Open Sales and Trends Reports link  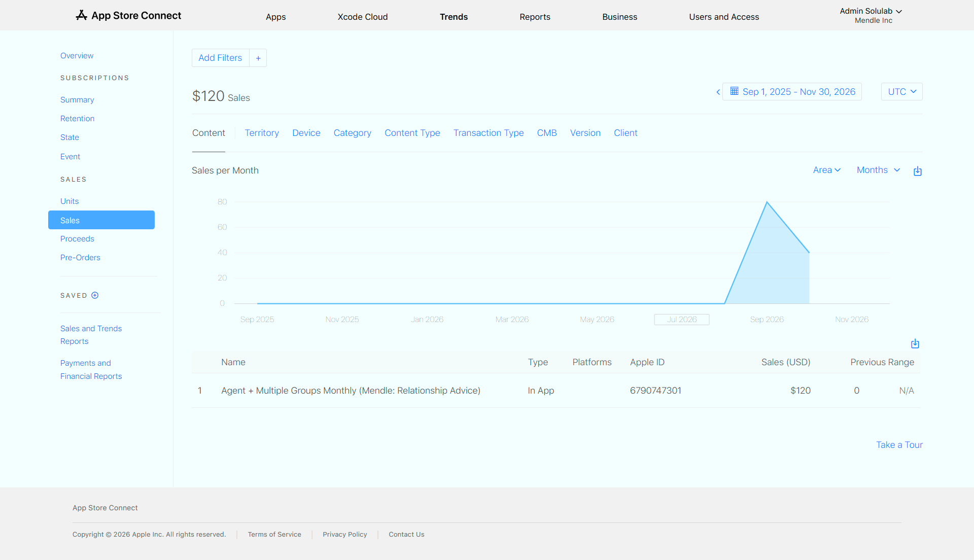coord(91,335)
